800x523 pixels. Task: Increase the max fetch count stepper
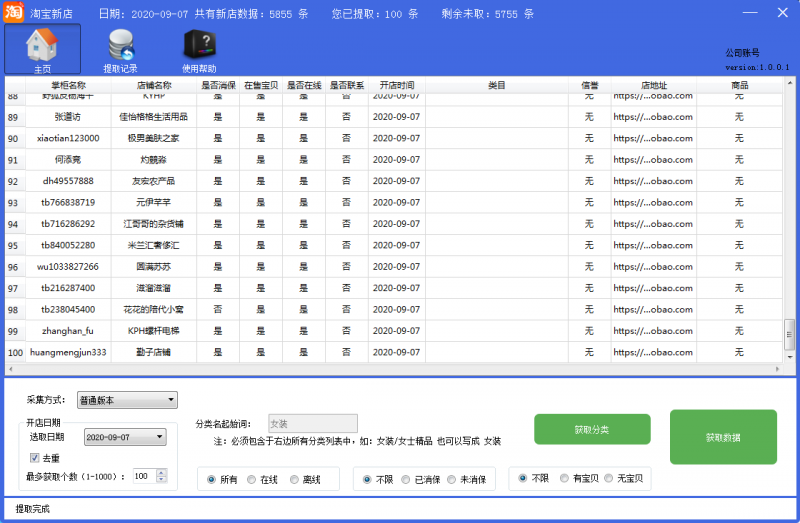click(162, 472)
